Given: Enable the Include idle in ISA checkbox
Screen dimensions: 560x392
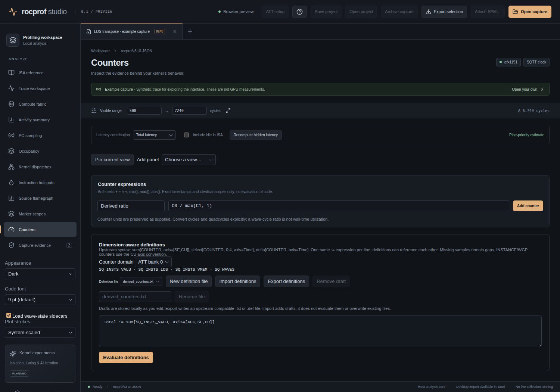Looking at the screenshot, I should [187, 135].
